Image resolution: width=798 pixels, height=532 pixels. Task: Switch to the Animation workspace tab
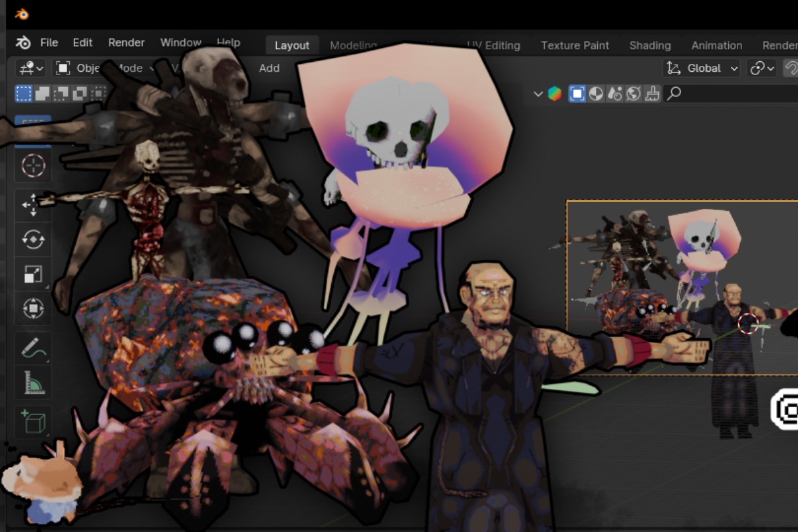pyautogui.click(x=716, y=45)
